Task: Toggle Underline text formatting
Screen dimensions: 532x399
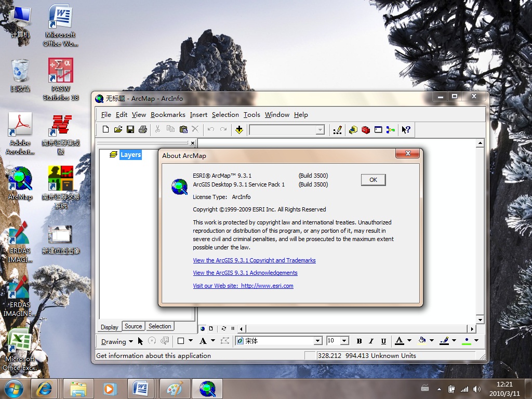Action: pyautogui.click(x=383, y=341)
